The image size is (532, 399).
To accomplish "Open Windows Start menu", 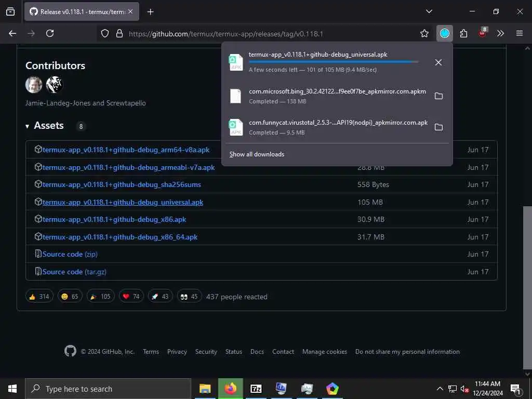I will point(12,389).
